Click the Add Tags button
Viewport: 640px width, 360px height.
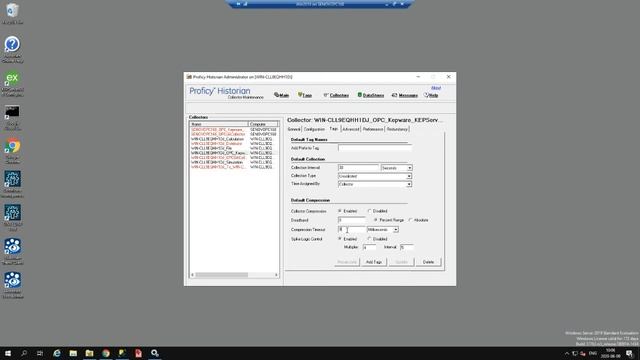click(373, 262)
